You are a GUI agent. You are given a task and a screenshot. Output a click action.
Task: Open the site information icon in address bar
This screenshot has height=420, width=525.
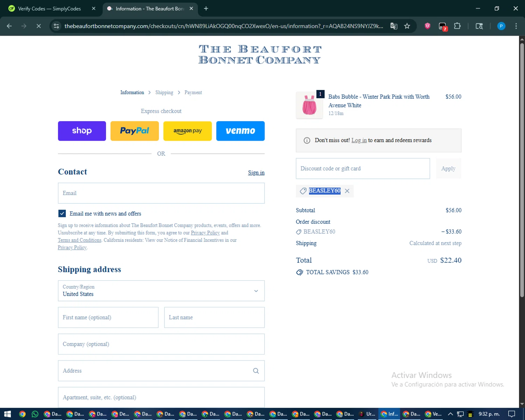56,26
